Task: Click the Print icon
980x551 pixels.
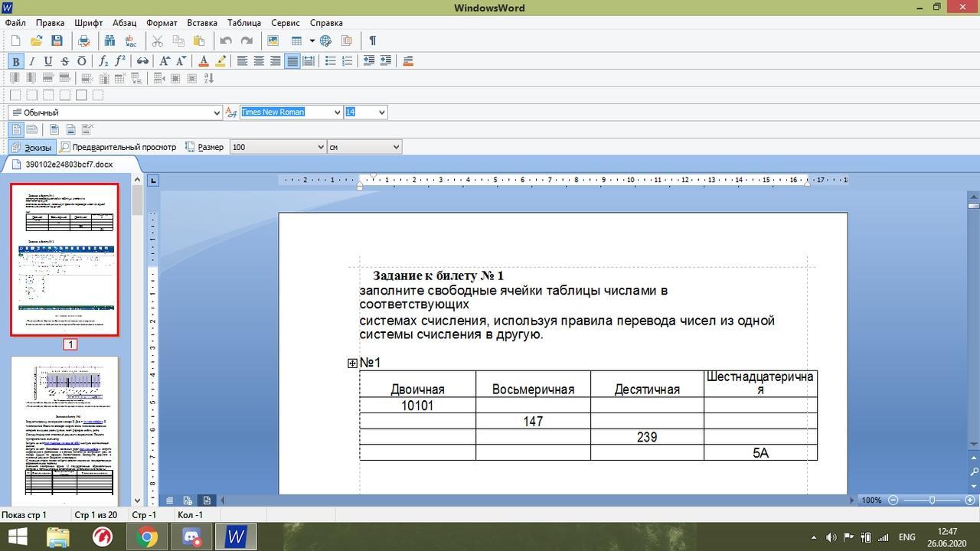Action: [x=83, y=41]
